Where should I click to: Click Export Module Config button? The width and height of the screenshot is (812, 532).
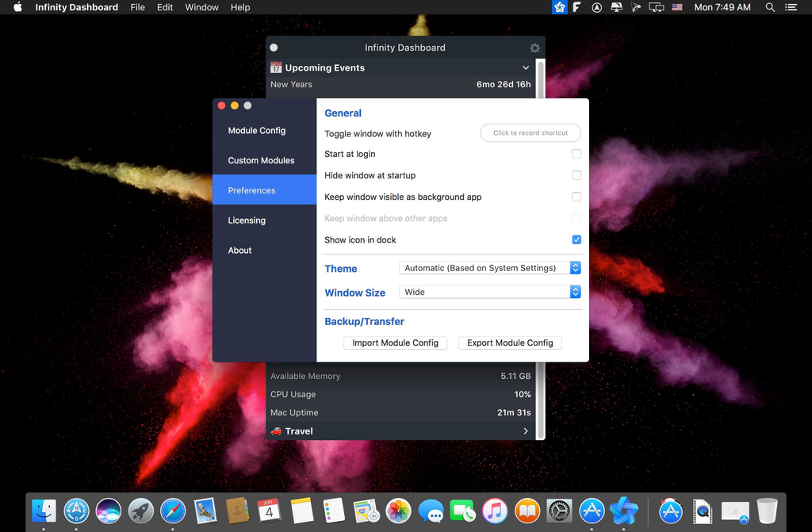tap(510, 343)
